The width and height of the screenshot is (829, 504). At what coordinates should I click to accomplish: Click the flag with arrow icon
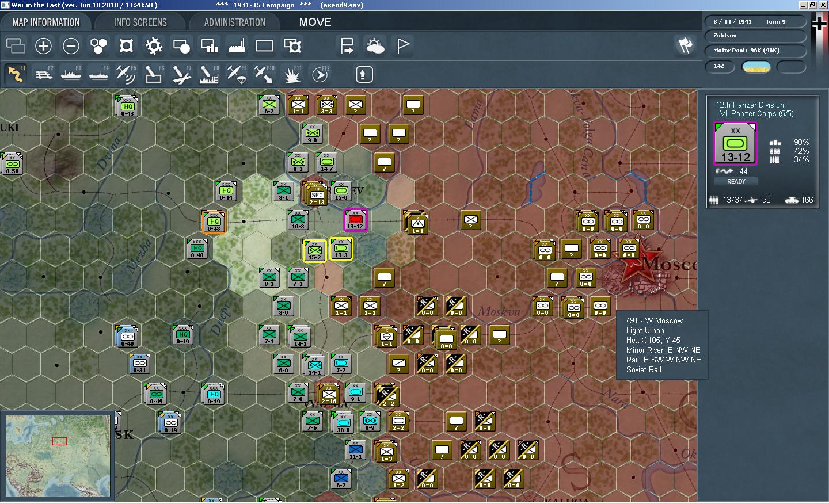click(347, 45)
